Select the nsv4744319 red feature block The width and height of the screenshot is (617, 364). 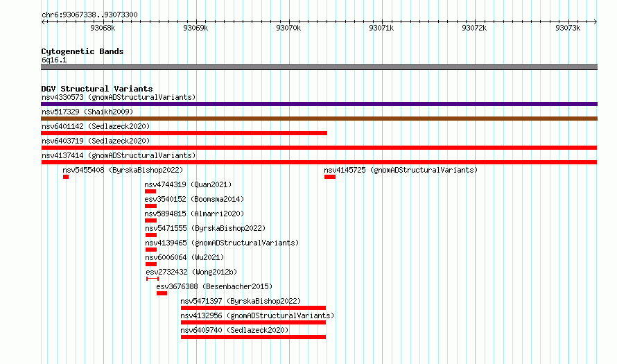click(150, 191)
